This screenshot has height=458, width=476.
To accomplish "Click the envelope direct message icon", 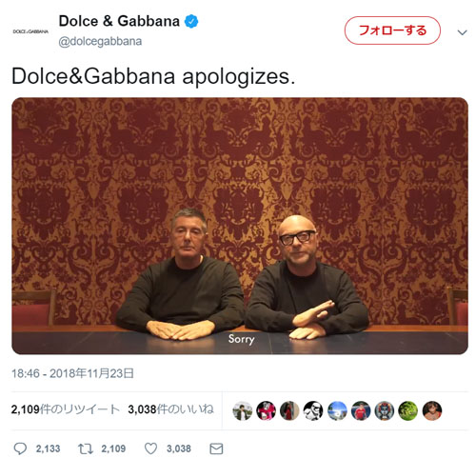I will pyautogui.click(x=216, y=448).
